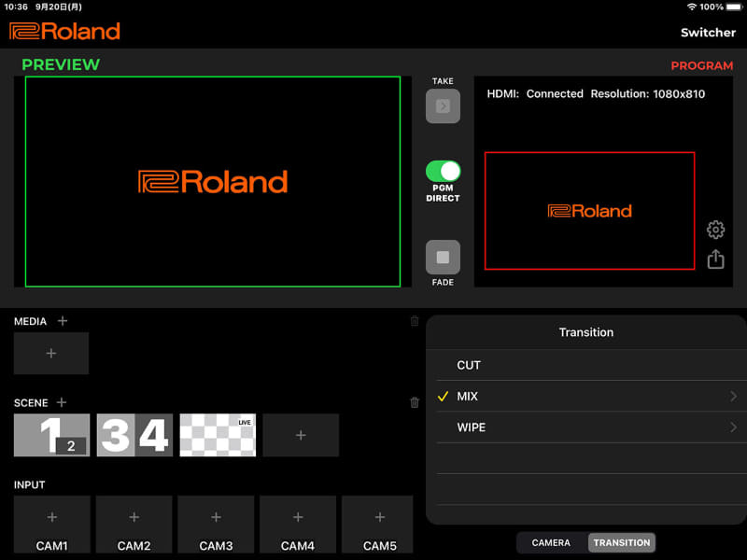Viewport: 747px width, 560px height.
Task: Open program output settings via gear icon
Action: click(x=715, y=229)
